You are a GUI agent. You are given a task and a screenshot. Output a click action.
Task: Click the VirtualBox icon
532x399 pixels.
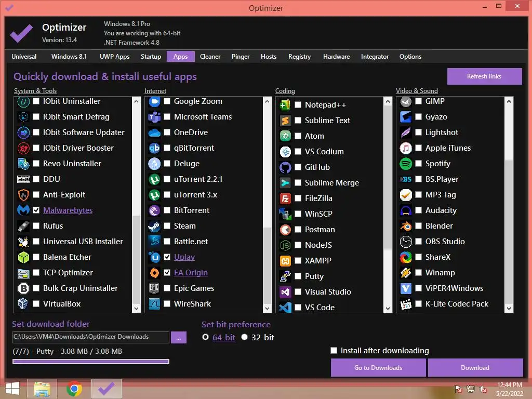[23, 303]
